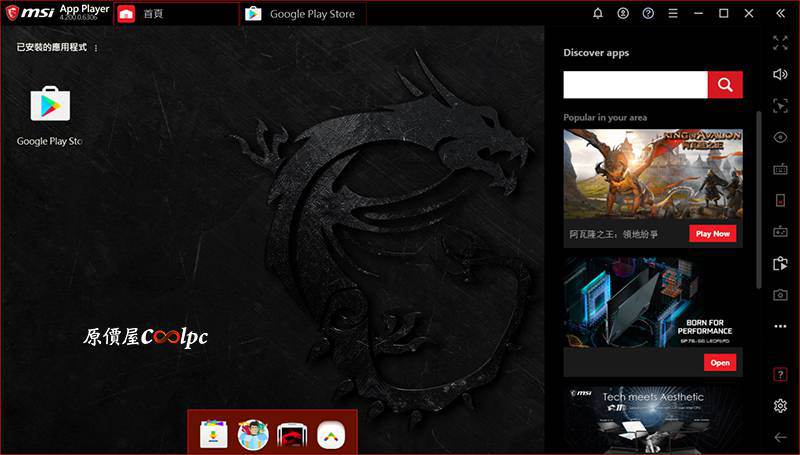
Task: Open the Born for Performance banner image
Action: [x=653, y=302]
